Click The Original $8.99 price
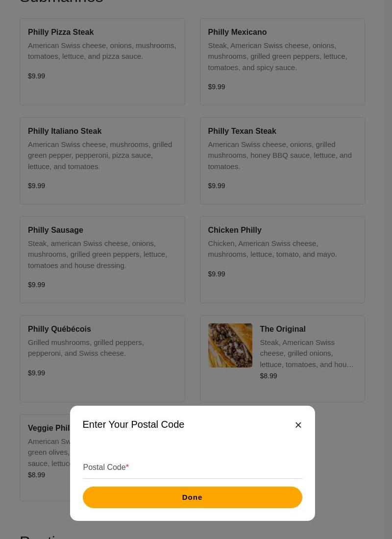Screen dimensions: 392x539 pos(269,376)
